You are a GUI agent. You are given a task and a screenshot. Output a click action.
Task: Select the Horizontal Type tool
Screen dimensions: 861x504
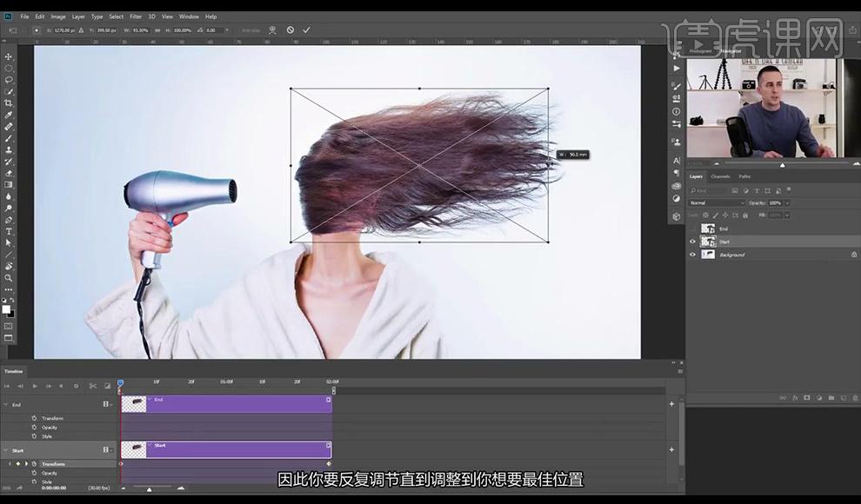point(8,231)
